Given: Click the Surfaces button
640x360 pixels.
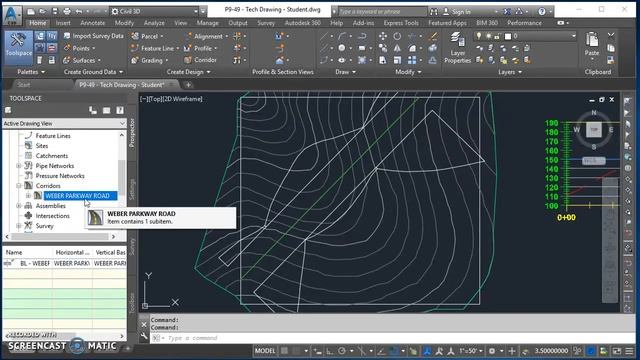Looking at the screenshot, I should 82,60.
